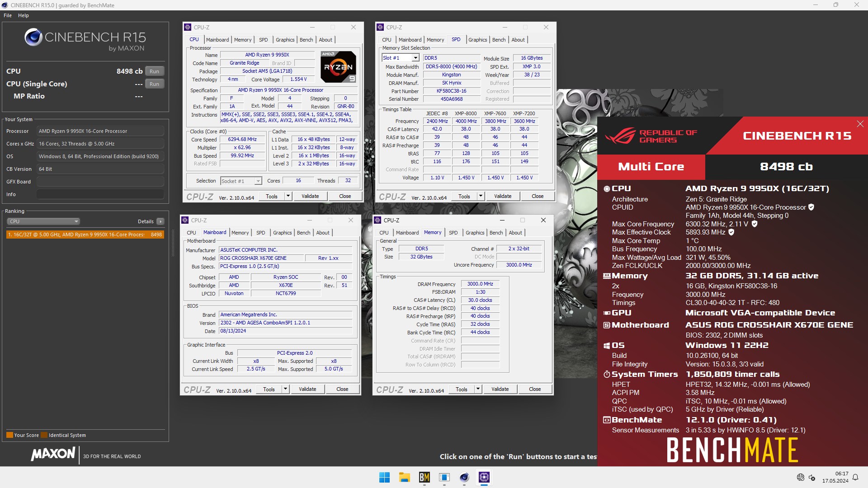This screenshot has height=488, width=868.
Task: Click the Uncore Frequency 3000.0 MHz value
Action: 519,265
